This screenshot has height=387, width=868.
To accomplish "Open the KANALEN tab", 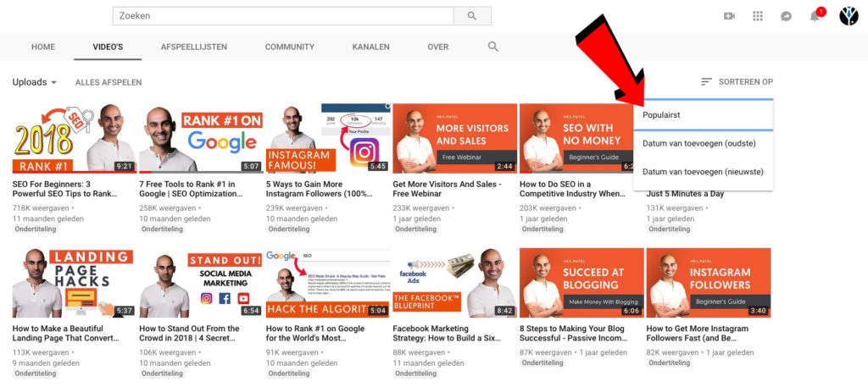I will coord(371,47).
